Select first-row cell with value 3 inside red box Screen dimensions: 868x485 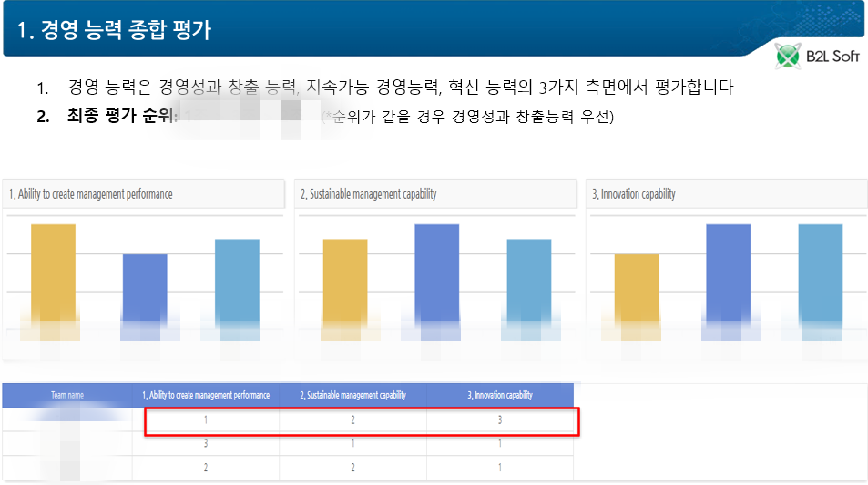pyautogui.click(x=499, y=420)
